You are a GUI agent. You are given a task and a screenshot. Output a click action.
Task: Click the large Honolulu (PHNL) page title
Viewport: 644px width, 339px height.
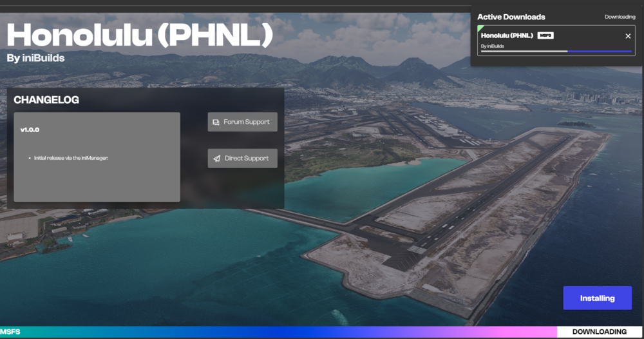pos(140,35)
